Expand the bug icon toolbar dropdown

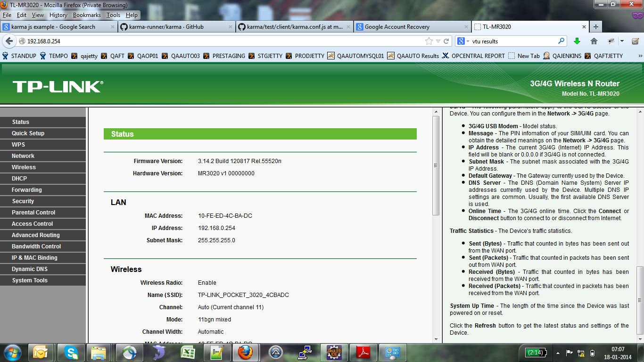point(622,41)
